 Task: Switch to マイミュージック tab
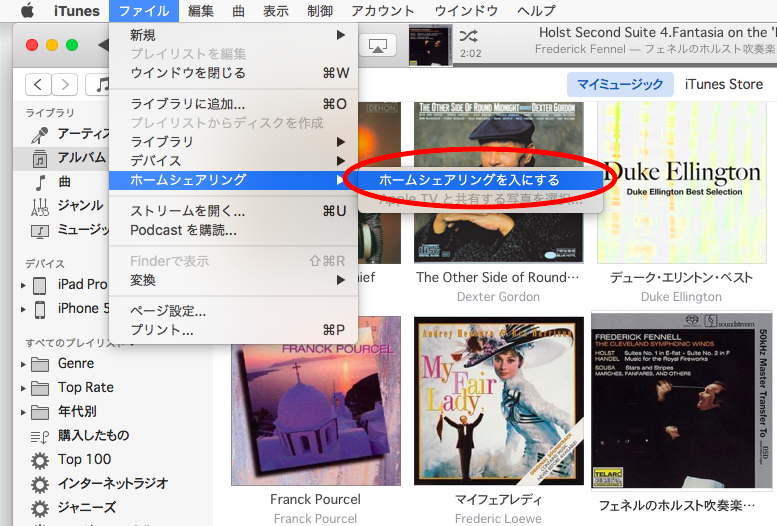pyautogui.click(x=620, y=84)
